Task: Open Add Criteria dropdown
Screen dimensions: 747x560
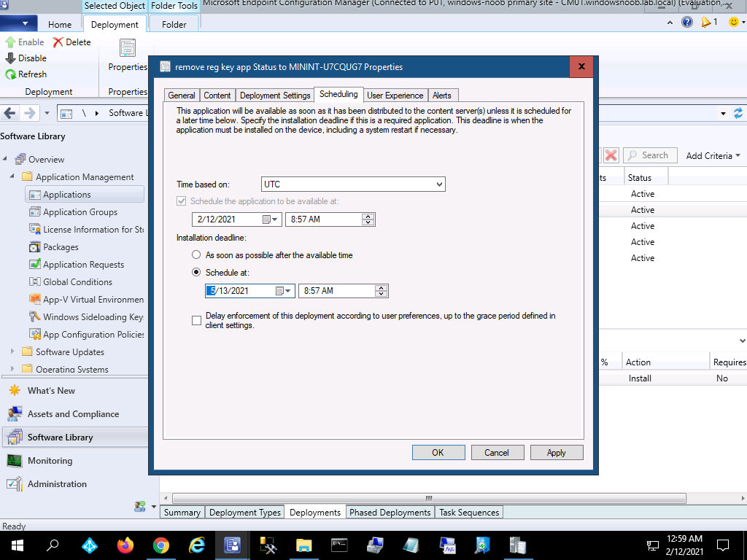Action: coord(713,156)
